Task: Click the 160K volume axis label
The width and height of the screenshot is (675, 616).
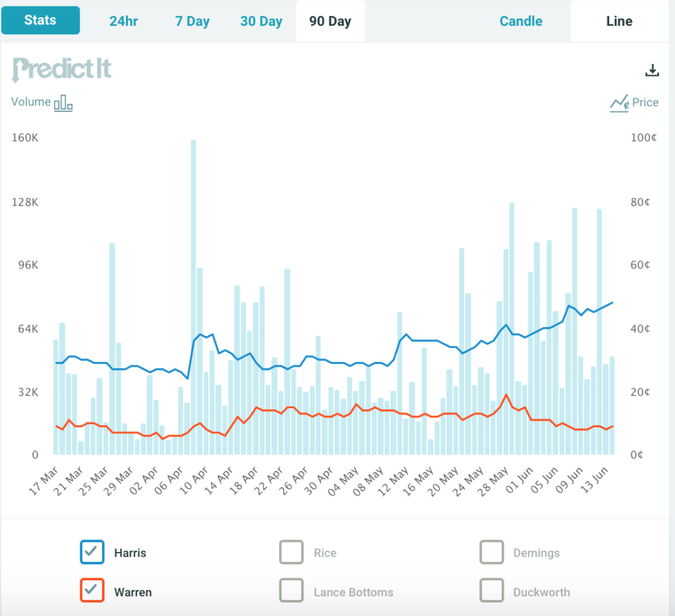Action: (x=24, y=138)
